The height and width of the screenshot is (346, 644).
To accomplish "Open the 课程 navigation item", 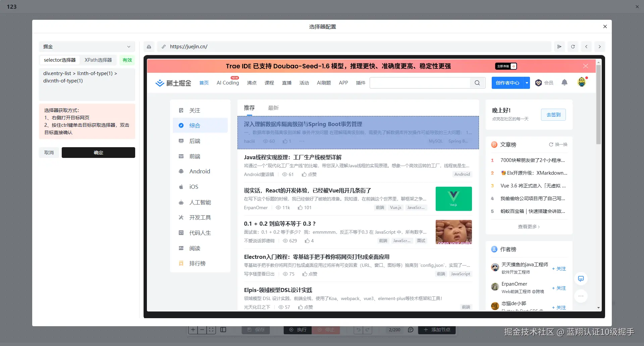I will tap(269, 83).
